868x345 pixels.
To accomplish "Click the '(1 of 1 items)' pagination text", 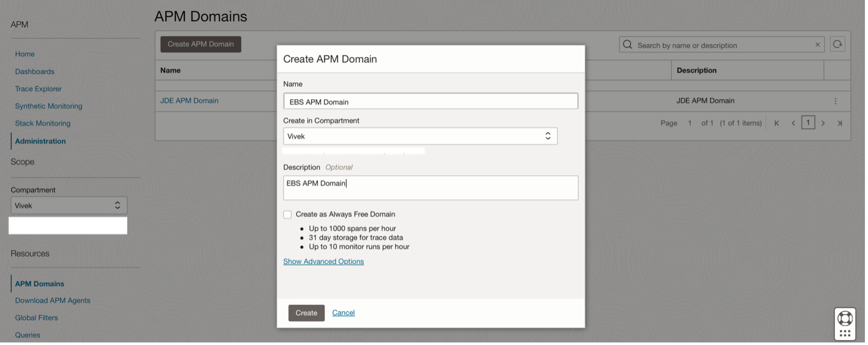I will coord(742,124).
